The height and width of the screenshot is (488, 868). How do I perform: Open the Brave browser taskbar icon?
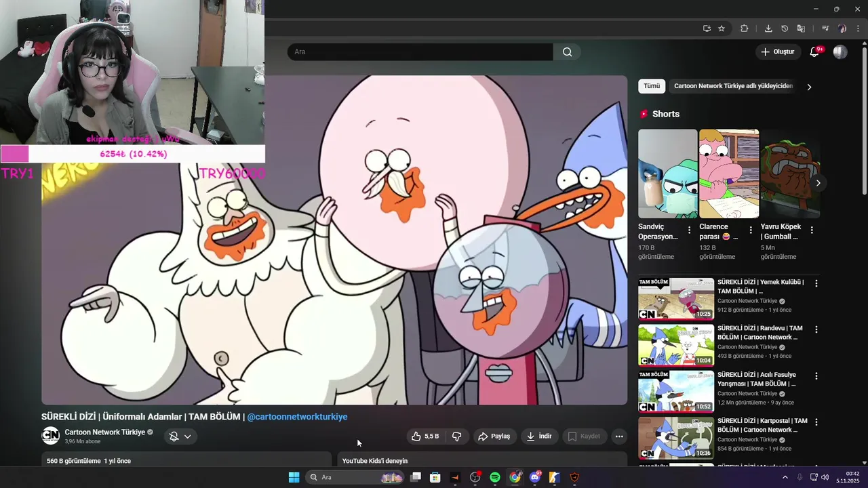point(574,477)
